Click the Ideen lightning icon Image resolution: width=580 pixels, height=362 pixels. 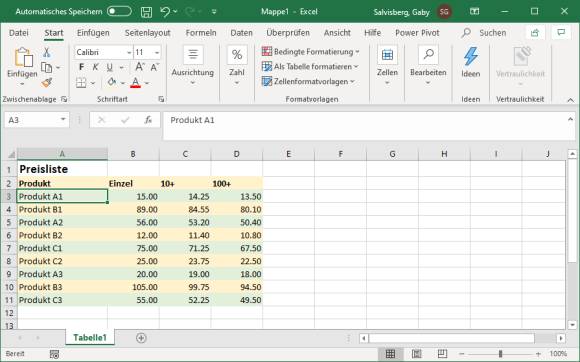[471, 56]
